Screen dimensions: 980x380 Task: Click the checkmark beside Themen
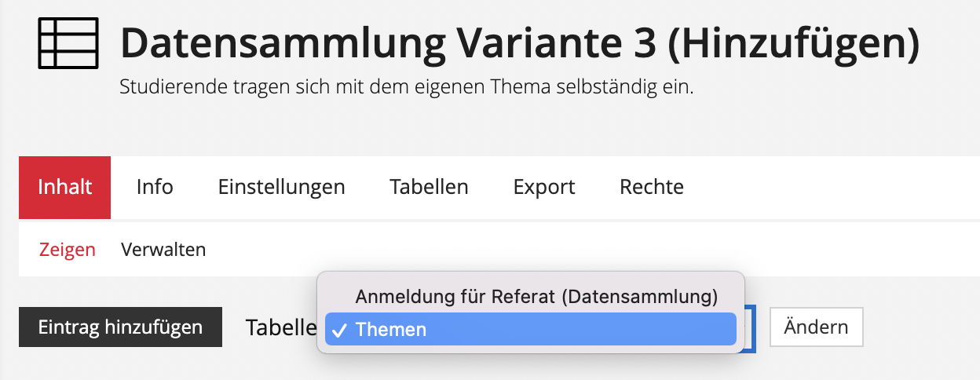pos(340,330)
